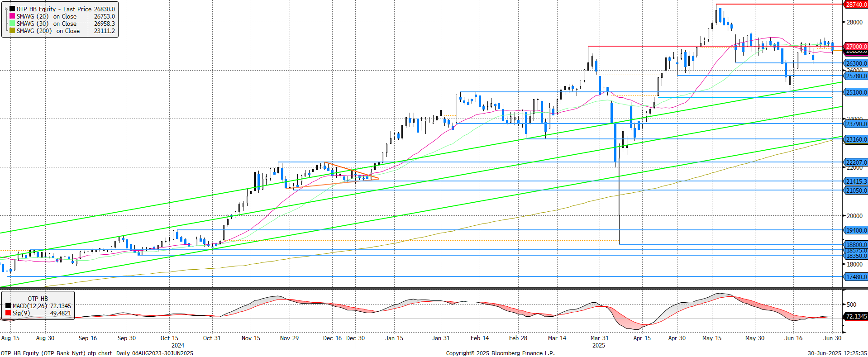Click the blue 23790.0 price level label
Viewport: 868px width, 357px height.
click(x=856, y=124)
